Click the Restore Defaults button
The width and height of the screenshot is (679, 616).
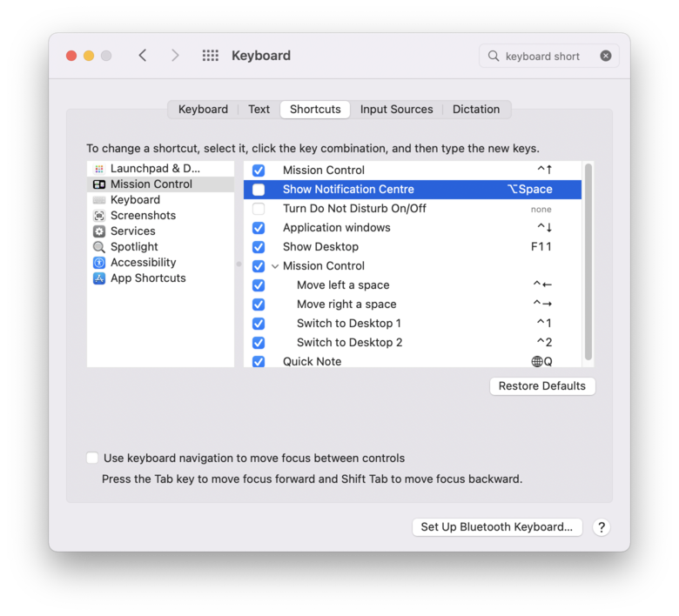click(542, 386)
